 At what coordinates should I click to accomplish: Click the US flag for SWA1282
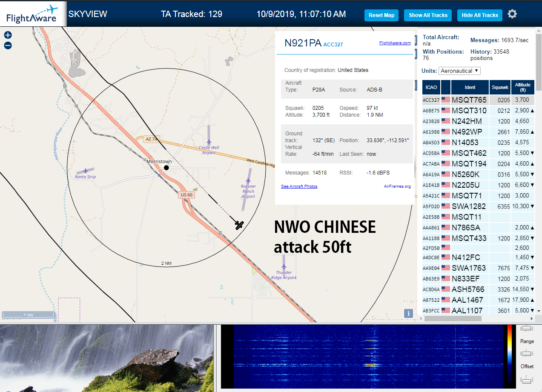446,206
